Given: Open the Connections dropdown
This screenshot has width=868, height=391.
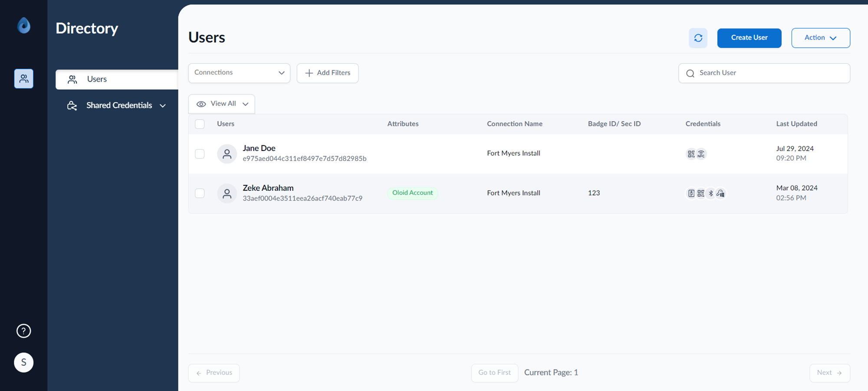Looking at the screenshot, I should [x=239, y=73].
